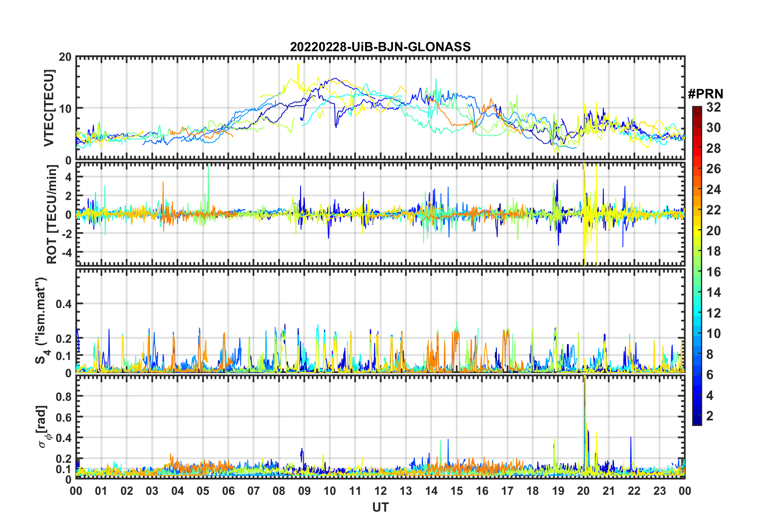Select colorbar tick label 32
This screenshot has width=761, height=532.
(713, 107)
